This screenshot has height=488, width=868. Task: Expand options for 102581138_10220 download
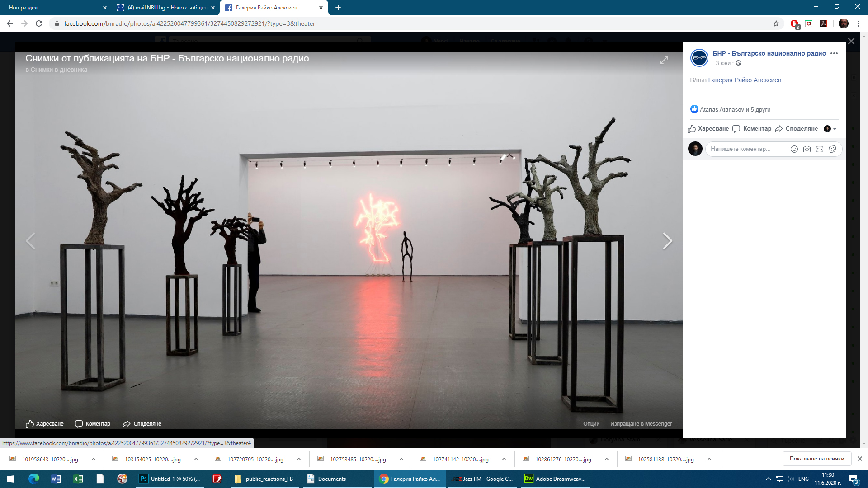[709, 459]
